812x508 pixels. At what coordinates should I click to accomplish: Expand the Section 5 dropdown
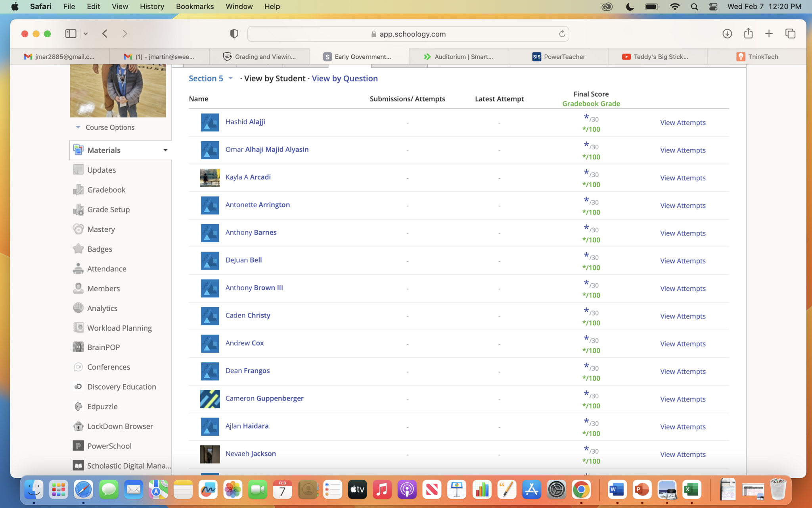[230, 78]
